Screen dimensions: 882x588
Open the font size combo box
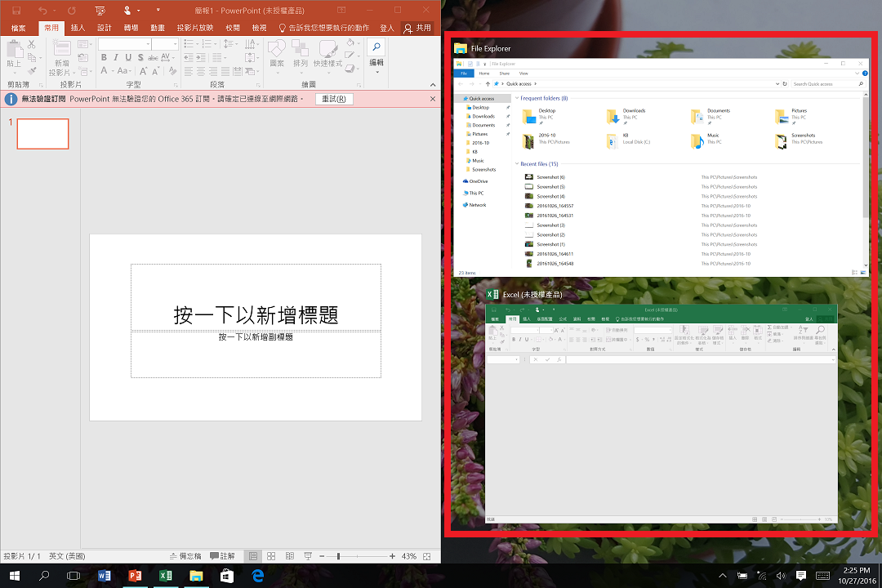point(165,44)
